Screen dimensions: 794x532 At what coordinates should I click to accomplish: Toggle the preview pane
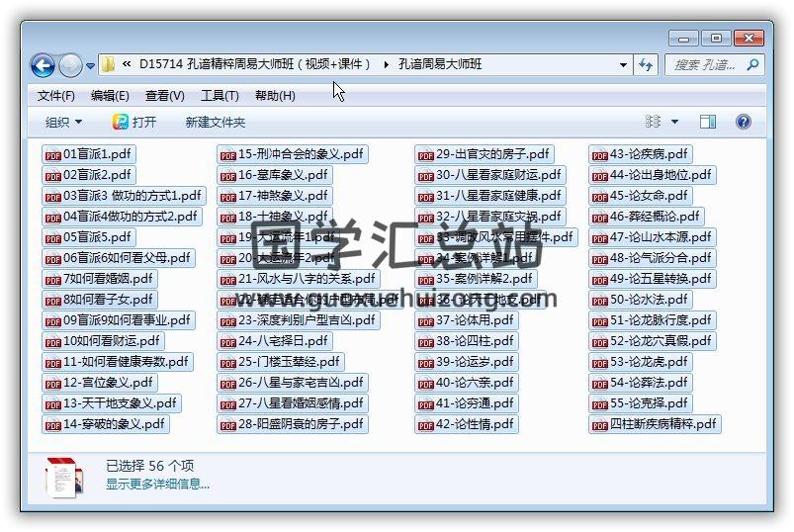[707, 122]
